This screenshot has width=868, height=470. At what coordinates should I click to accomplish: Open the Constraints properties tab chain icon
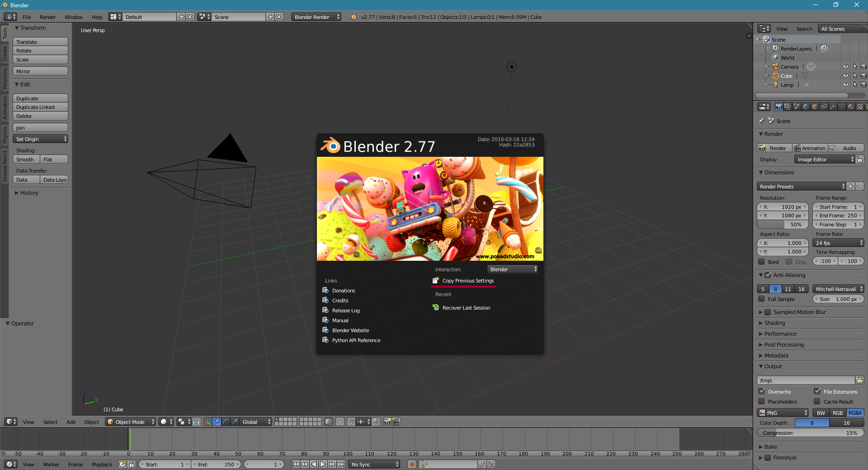coord(824,107)
